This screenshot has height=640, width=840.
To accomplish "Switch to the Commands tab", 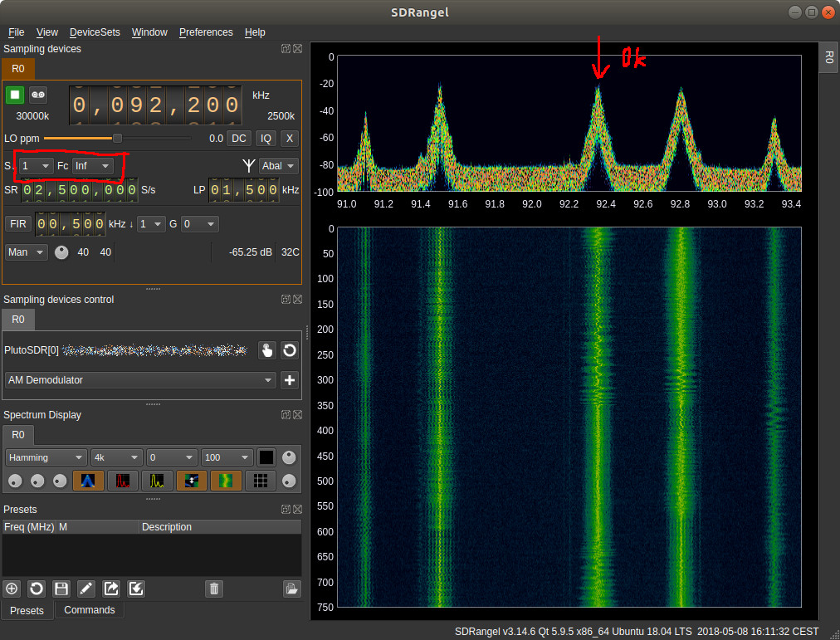I will point(90,610).
